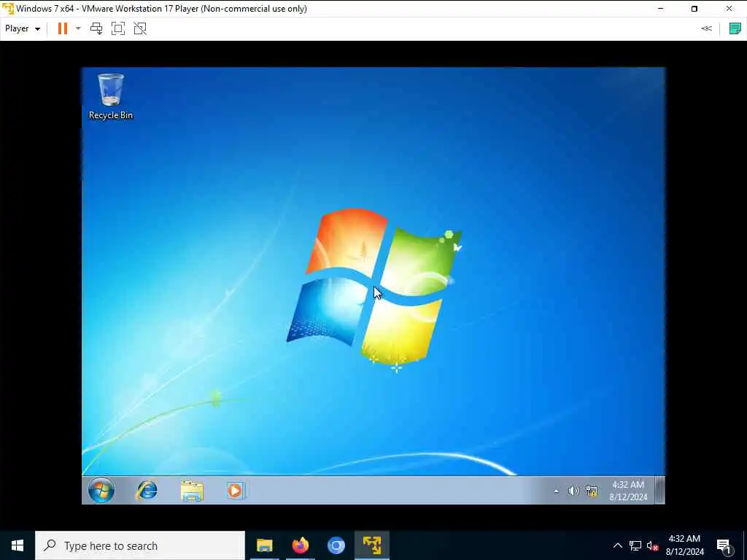Open the host Windows 10 Start button
The height and width of the screenshot is (560, 747).
[x=18, y=545]
